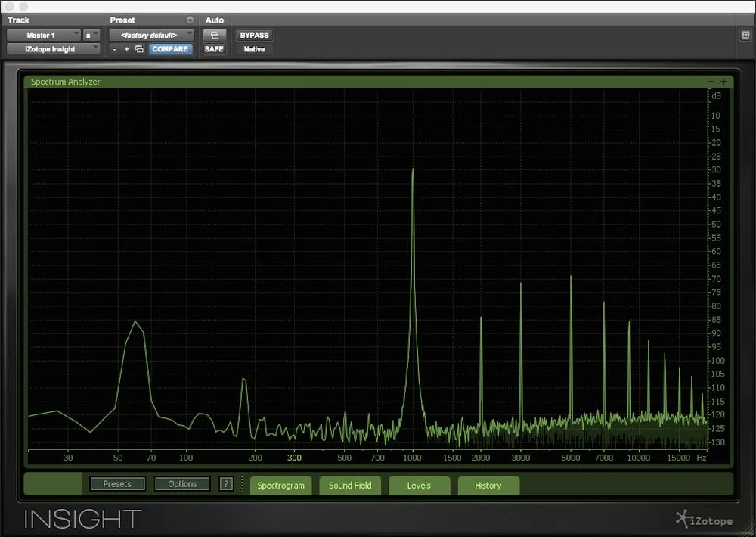Toggle the COMPARE setting

click(171, 48)
